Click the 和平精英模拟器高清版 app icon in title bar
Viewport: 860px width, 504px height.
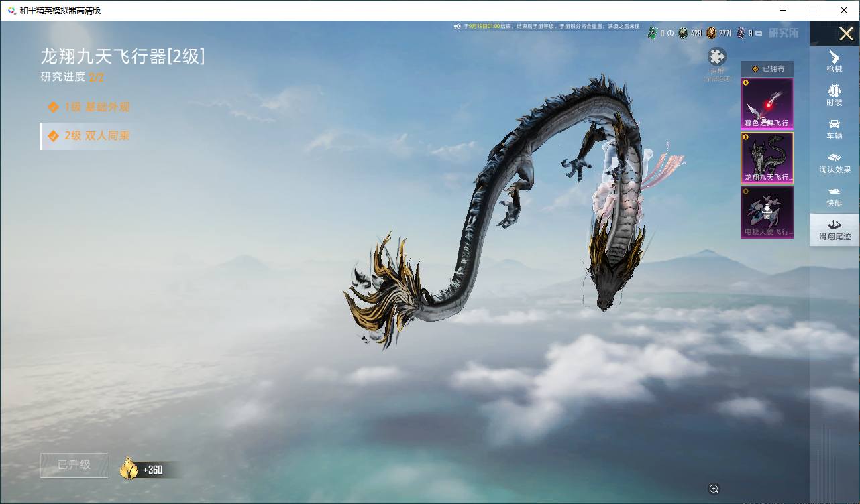pos(11,10)
